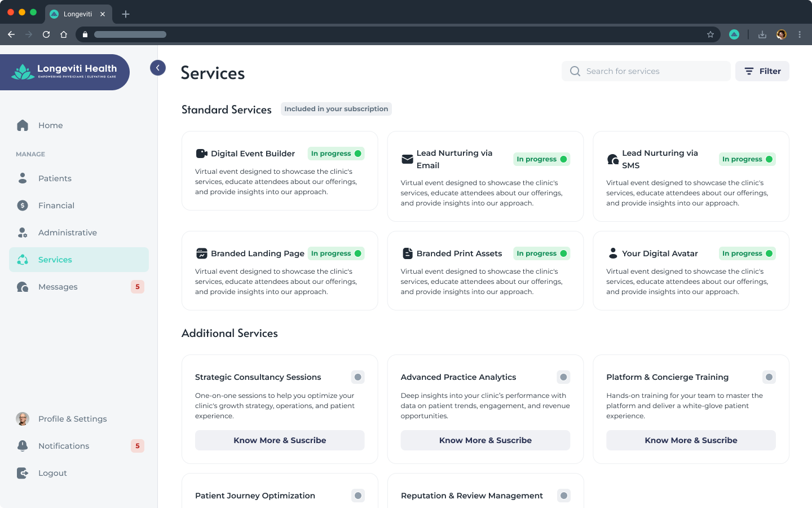
Task: Click the browser forward arrow
Action: (29, 34)
